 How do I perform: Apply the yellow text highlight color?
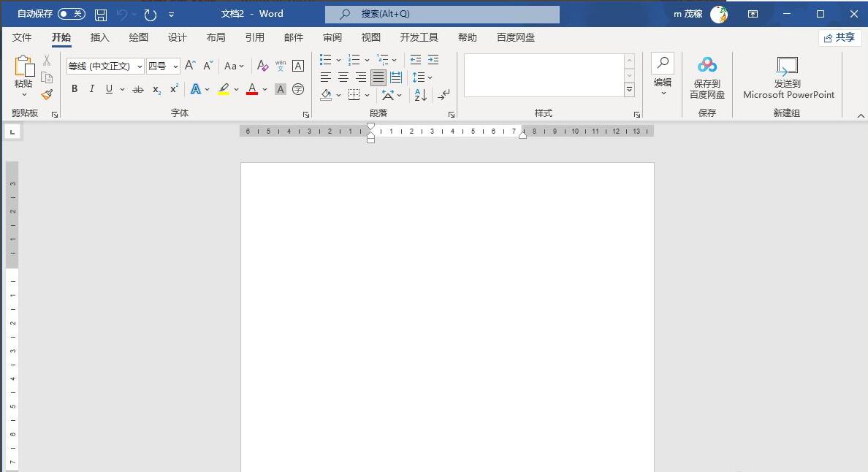[224, 89]
